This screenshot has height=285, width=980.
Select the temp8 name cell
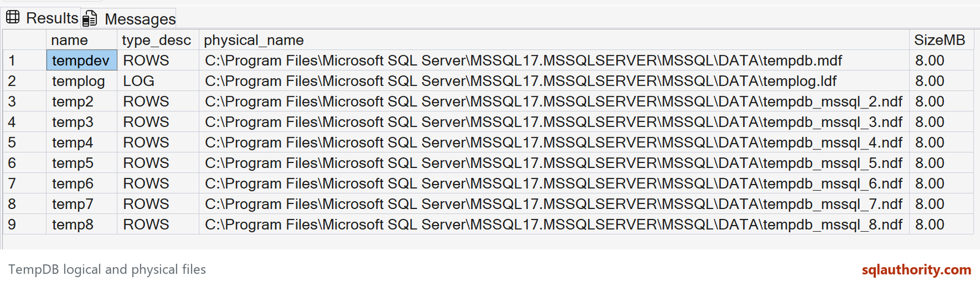[81, 224]
